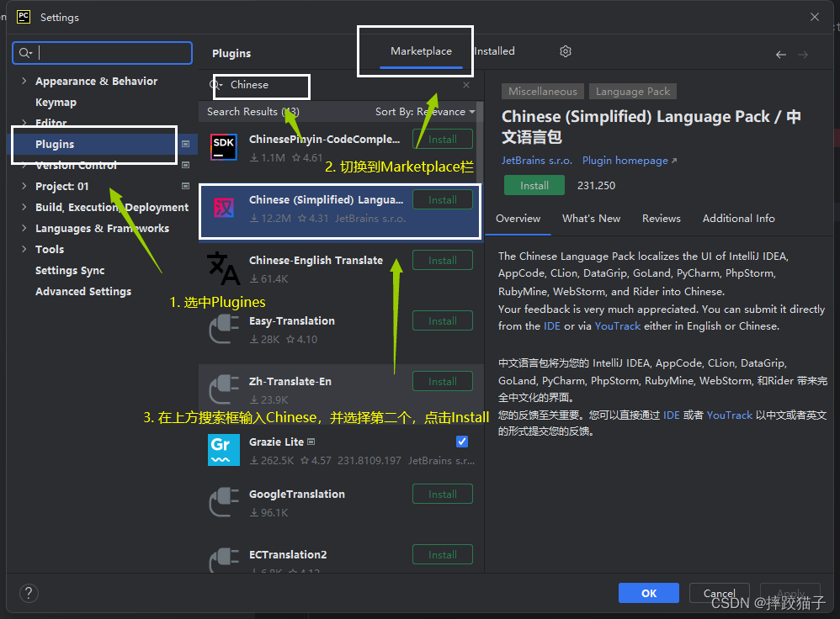This screenshot has height=619, width=840.
Task: Switch to the Marketplace tab
Action: [x=421, y=51]
